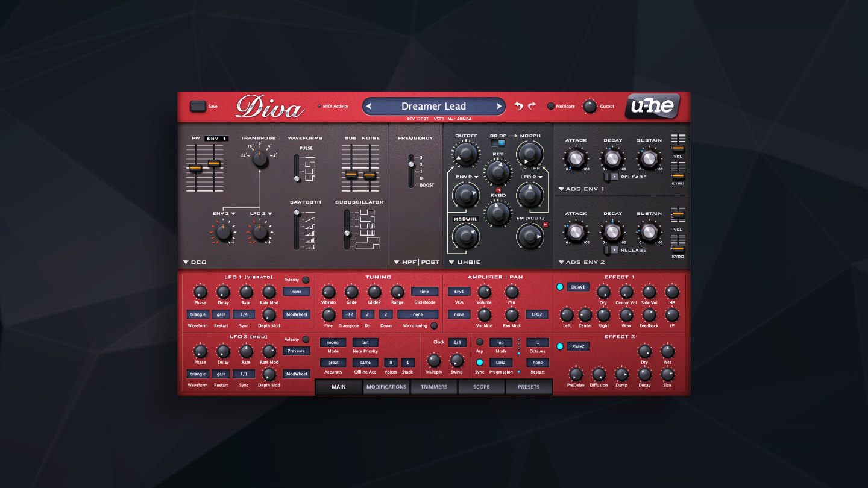868x488 pixels.
Task: Open the ADS ENV 1 module menu
Action: tap(582, 189)
